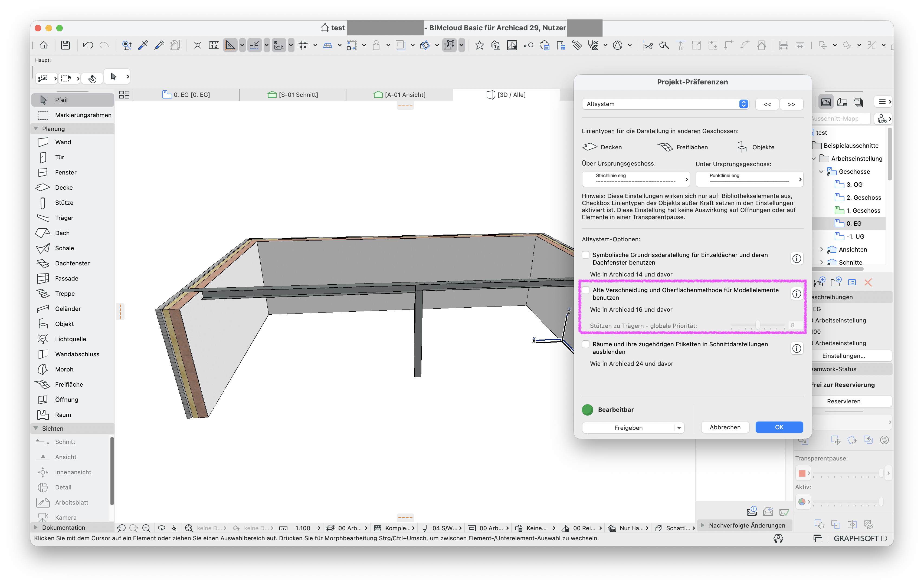The height and width of the screenshot is (586, 924).
Task: Click the 1:100 scale in status bar
Action: (x=302, y=528)
